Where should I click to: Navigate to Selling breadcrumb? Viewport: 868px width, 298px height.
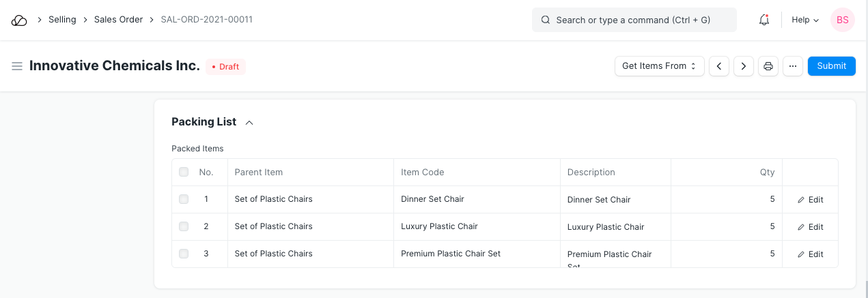pyautogui.click(x=62, y=20)
